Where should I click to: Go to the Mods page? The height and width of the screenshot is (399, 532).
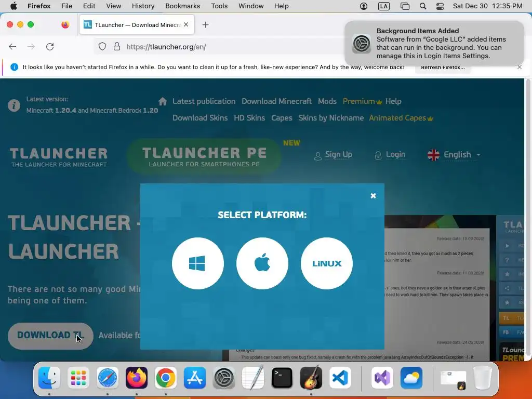(327, 101)
